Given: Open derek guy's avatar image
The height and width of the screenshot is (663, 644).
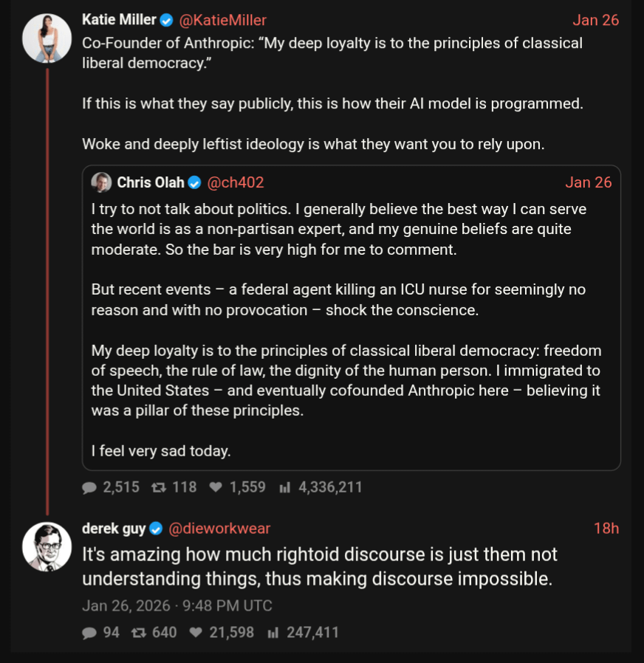Looking at the screenshot, I should coord(47,546).
